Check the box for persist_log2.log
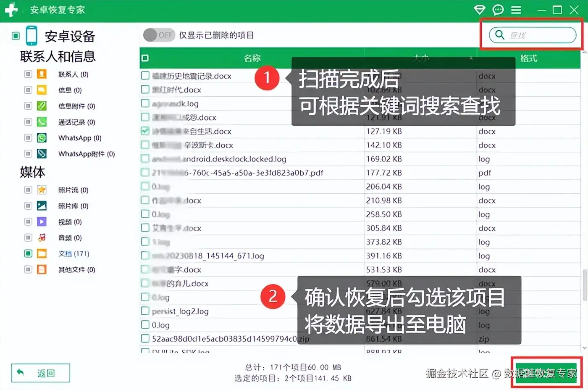588x390 pixels. pos(145,311)
